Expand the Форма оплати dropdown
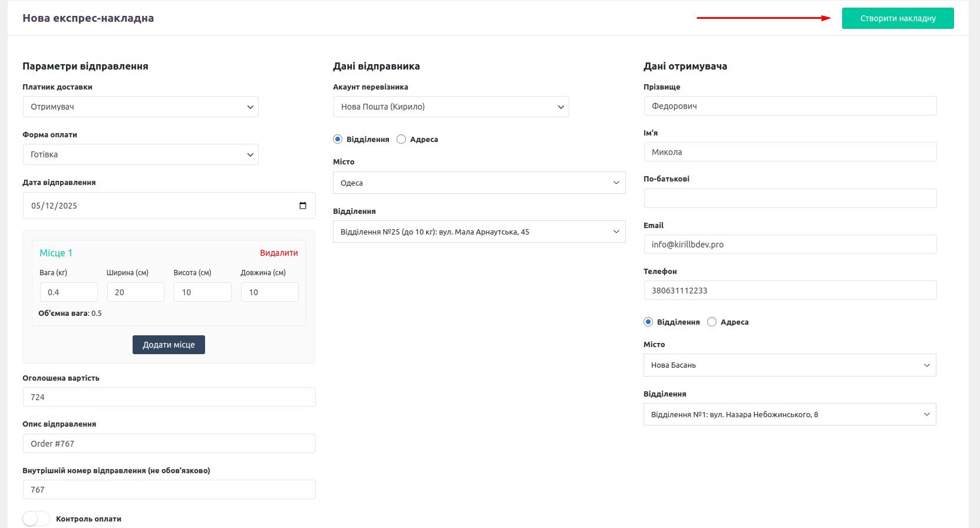This screenshot has height=528, width=980. pyautogui.click(x=141, y=154)
